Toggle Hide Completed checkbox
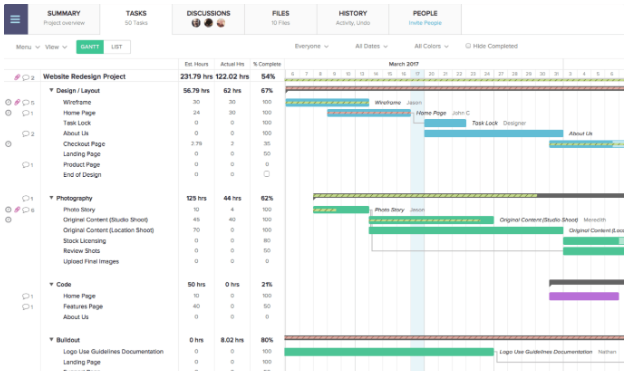Viewport: 641px width, 371px height. pyautogui.click(x=468, y=46)
